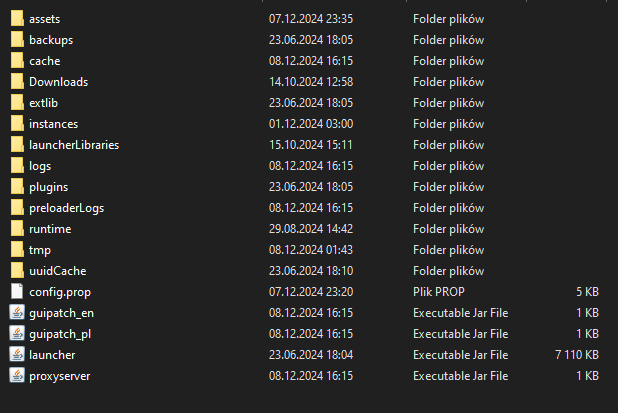Select the proxyserver jar icon

16,375
